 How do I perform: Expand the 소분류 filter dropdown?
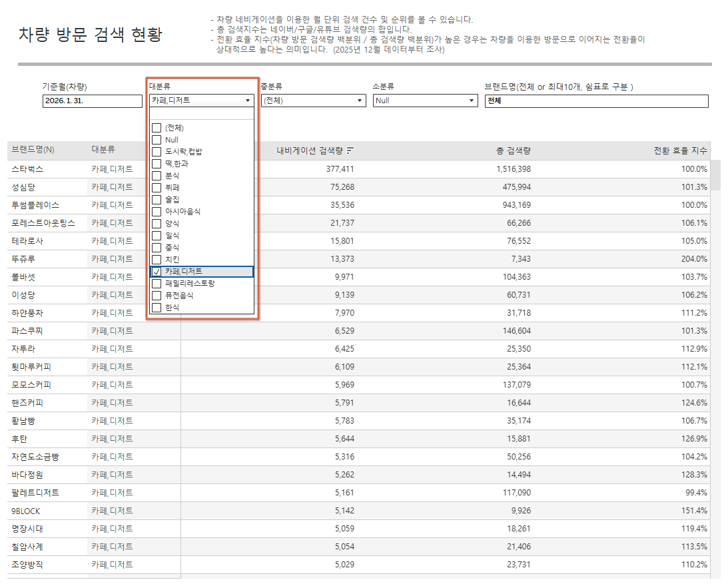click(425, 101)
